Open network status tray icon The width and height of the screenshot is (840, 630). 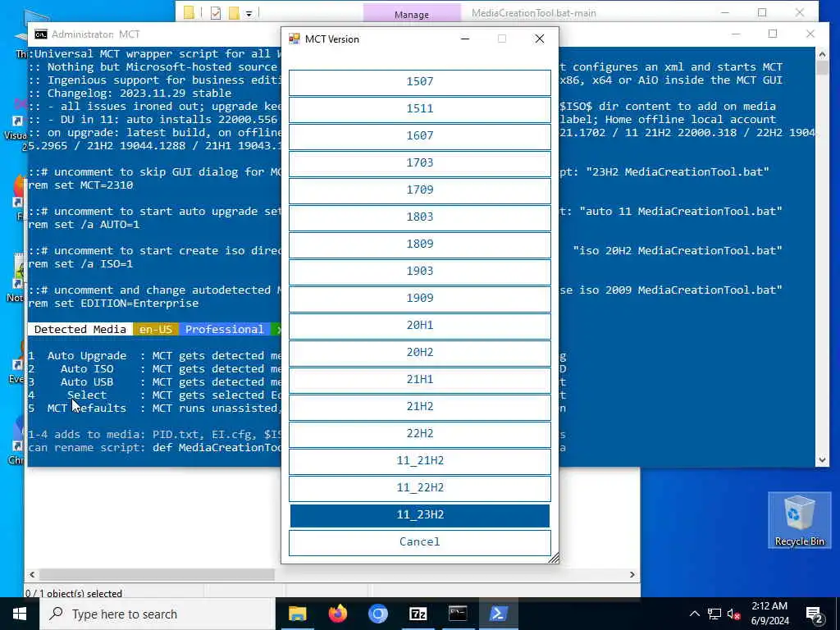pos(714,614)
